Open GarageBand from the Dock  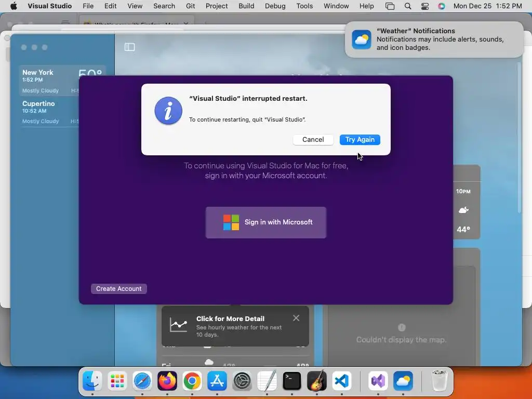pyautogui.click(x=317, y=381)
